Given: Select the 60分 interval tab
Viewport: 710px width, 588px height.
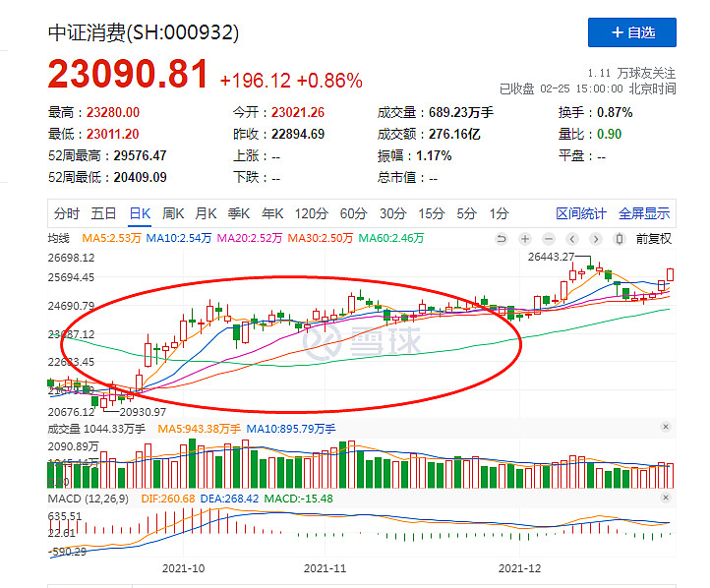Looking at the screenshot, I should 354,213.
